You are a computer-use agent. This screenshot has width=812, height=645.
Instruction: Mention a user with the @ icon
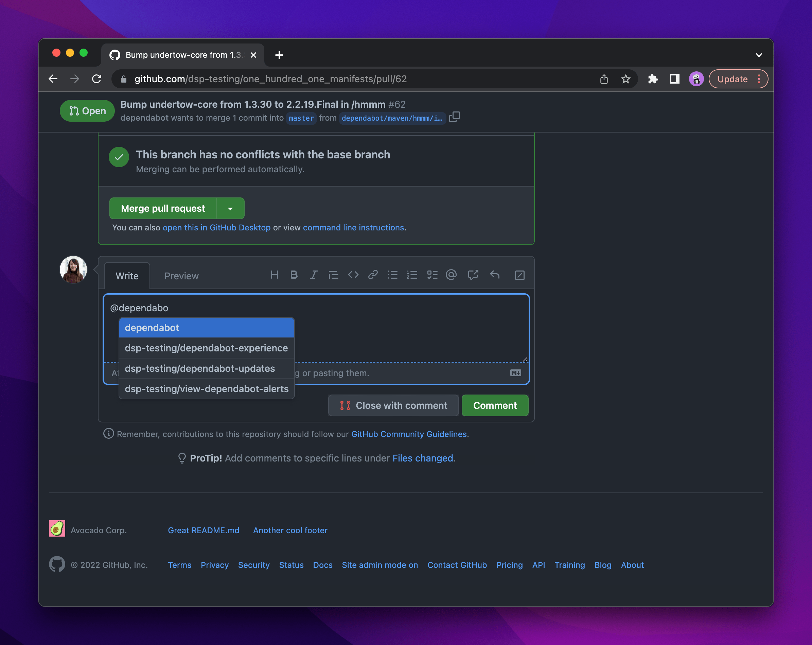tap(451, 275)
